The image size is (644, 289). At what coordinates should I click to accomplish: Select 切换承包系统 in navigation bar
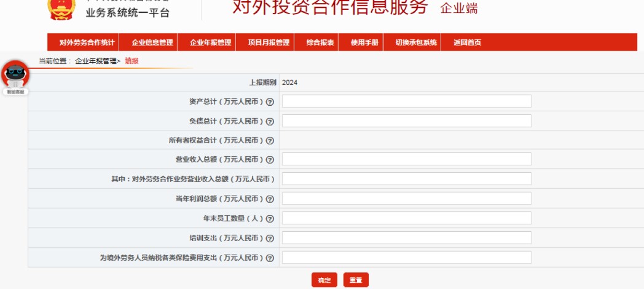pyautogui.click(x=416, y=42)
